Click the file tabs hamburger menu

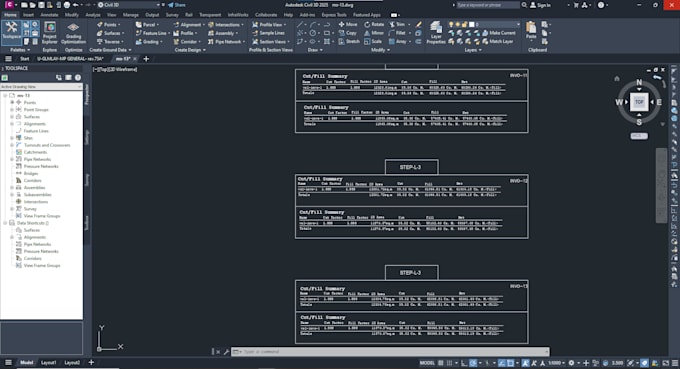tap(8, 59)
